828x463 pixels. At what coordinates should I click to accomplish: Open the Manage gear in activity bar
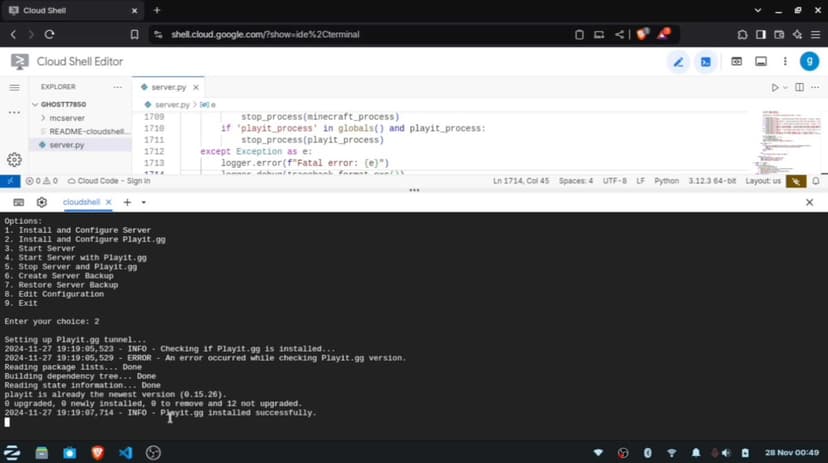[x=14, y=159]
